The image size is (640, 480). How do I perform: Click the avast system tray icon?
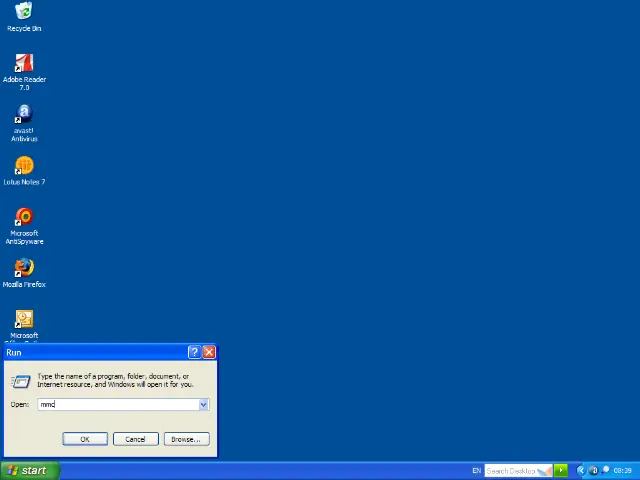point(594,470)
